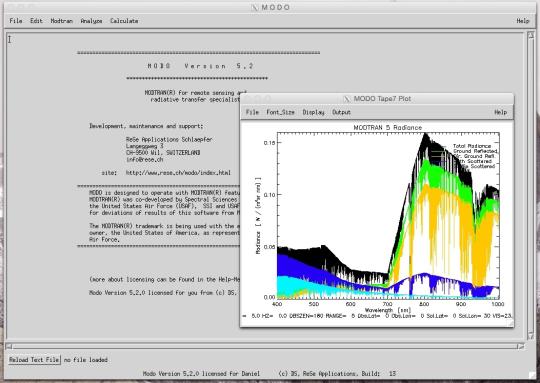The image size is (540, 383).
Task: Open Help menu in Tape7 Plot window
Action: pos(500,112)
